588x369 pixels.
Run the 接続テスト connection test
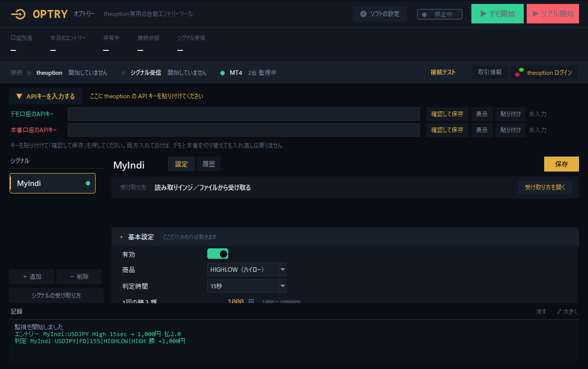click(443, 72)
